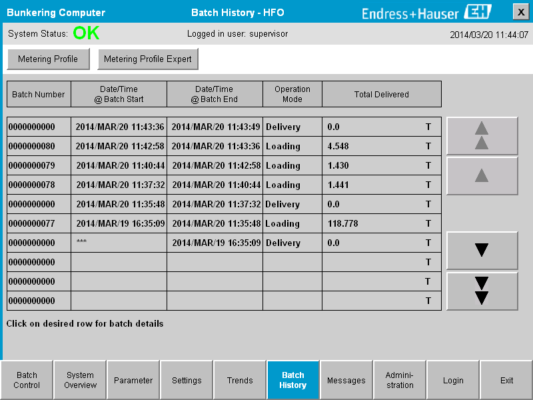
Task: Open the Administration tab
Action: tap(400, 380)
